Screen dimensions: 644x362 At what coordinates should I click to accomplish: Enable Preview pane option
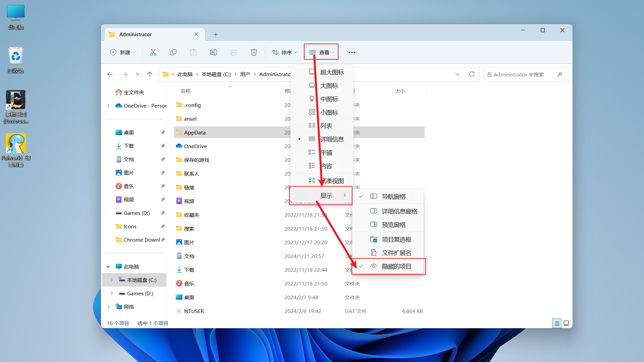pos(388,225)
